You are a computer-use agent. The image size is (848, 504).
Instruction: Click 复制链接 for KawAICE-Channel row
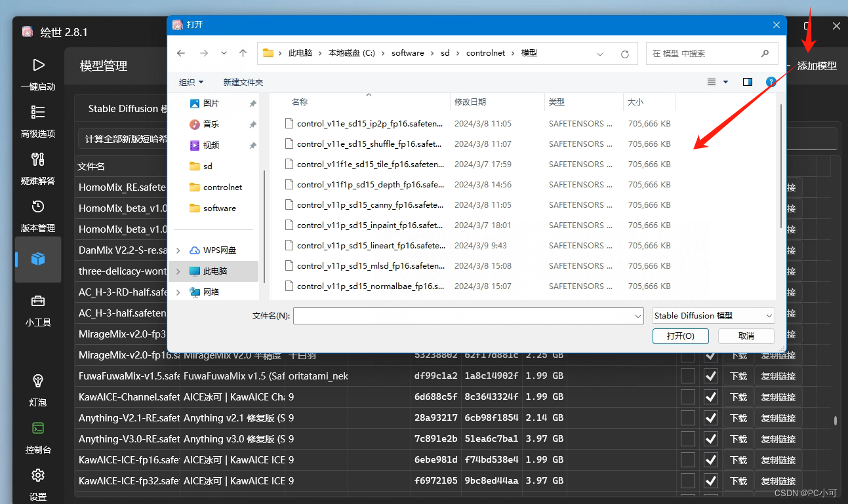click(778, 397)
